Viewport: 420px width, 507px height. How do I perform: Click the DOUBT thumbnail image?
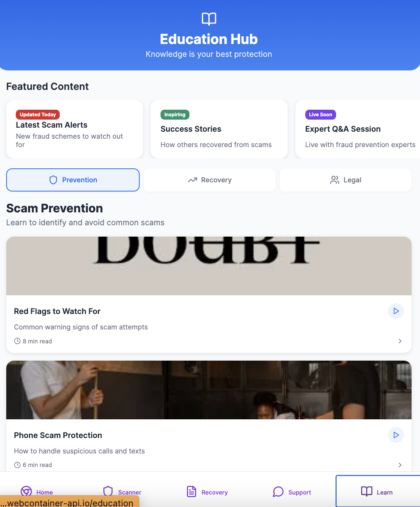(x=209, y=266)
